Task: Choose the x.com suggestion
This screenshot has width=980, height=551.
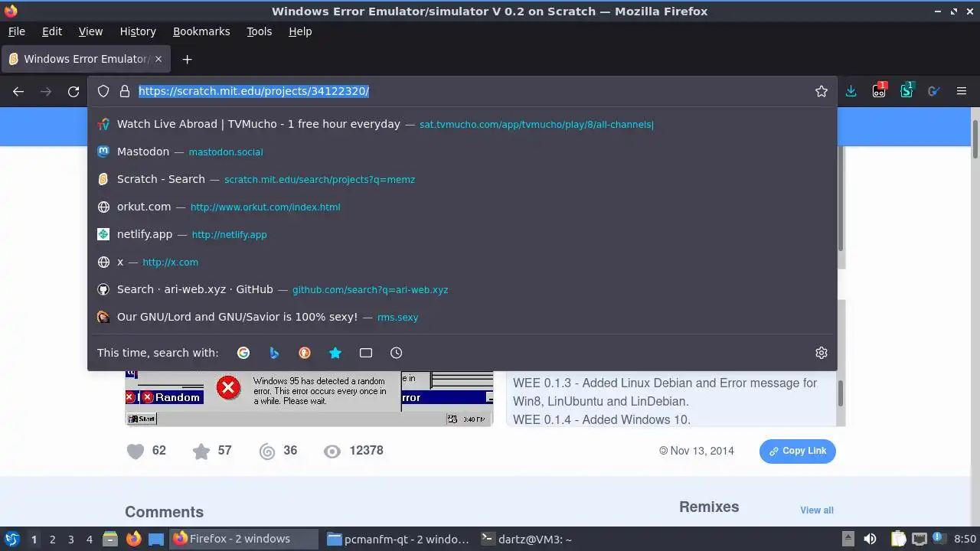Action: (x=462, y=262)
